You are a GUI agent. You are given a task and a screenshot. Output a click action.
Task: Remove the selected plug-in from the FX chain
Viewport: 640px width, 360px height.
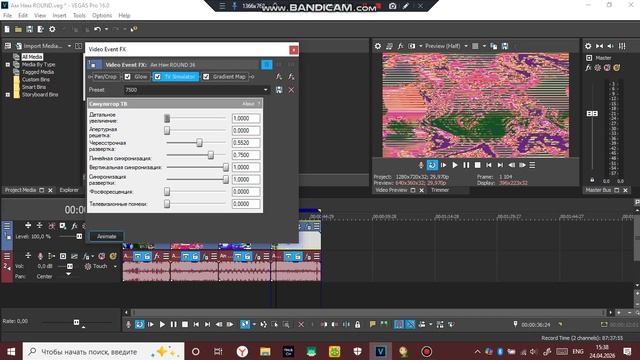tap(291, 77)
